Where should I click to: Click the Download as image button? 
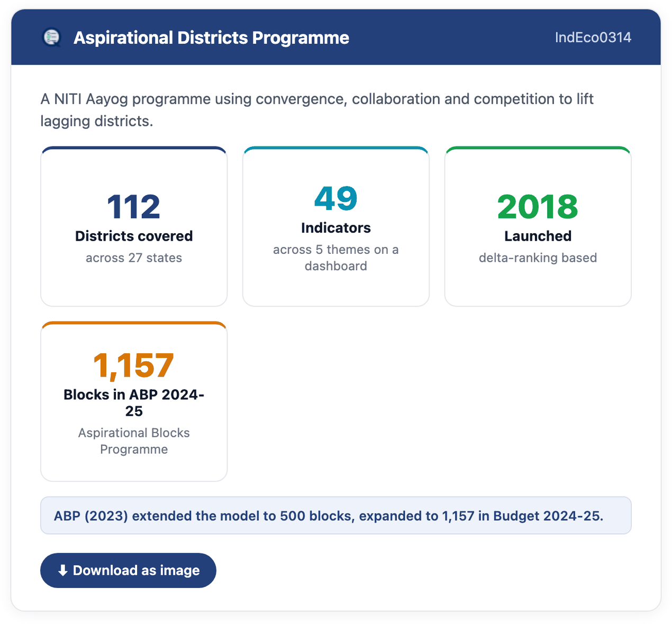coord(128,570)
